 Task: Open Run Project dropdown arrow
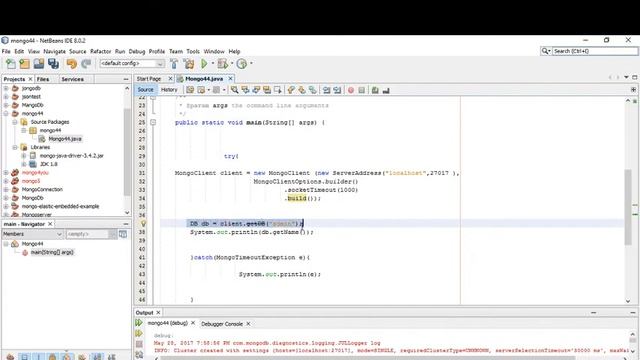pos(213,63)
